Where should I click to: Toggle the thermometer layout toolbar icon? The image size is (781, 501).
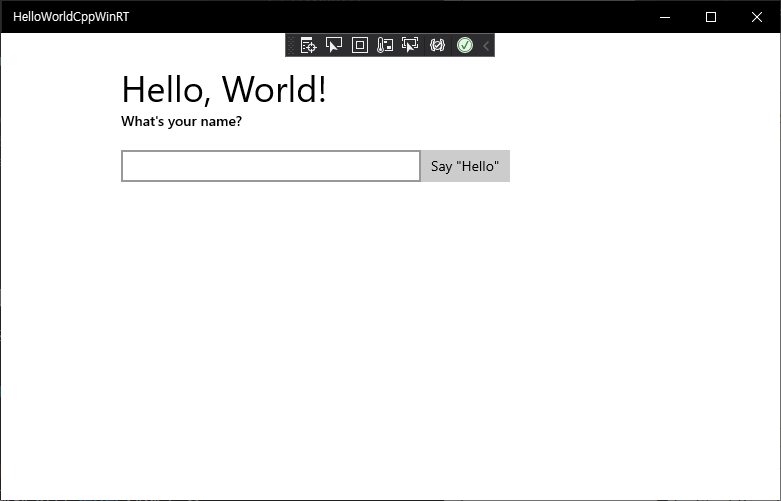[x=385, y=45]
